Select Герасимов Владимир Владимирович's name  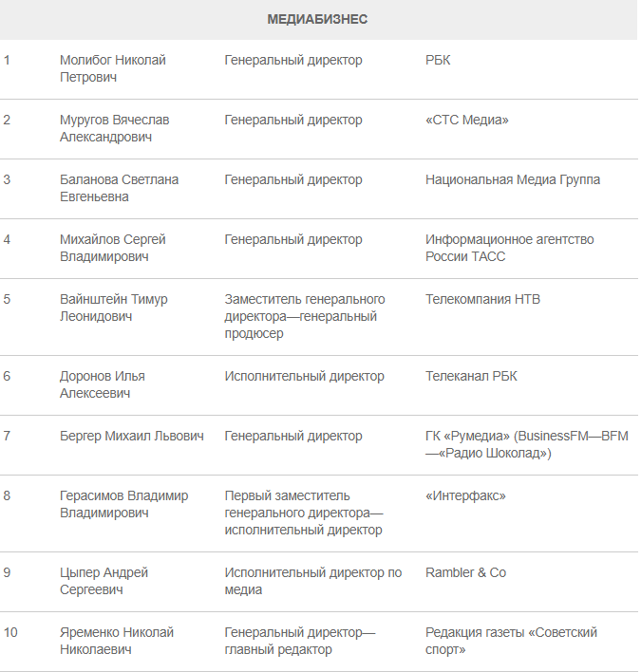coord(123,504)
